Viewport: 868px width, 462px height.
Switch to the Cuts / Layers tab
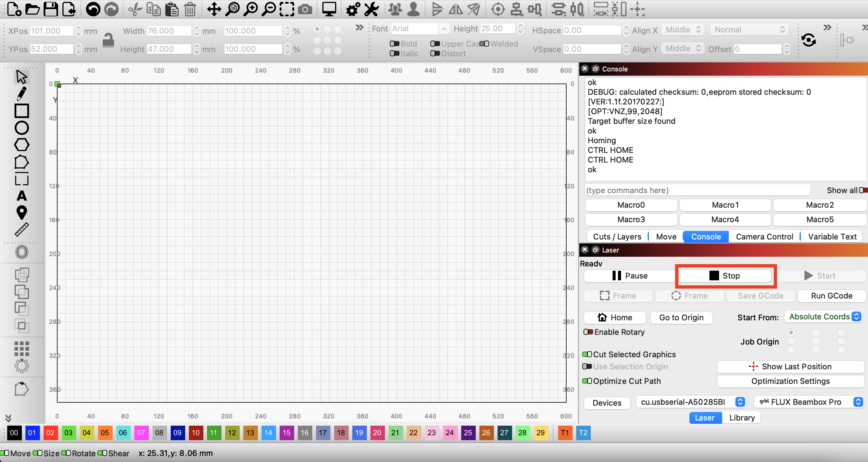[617, 236]
